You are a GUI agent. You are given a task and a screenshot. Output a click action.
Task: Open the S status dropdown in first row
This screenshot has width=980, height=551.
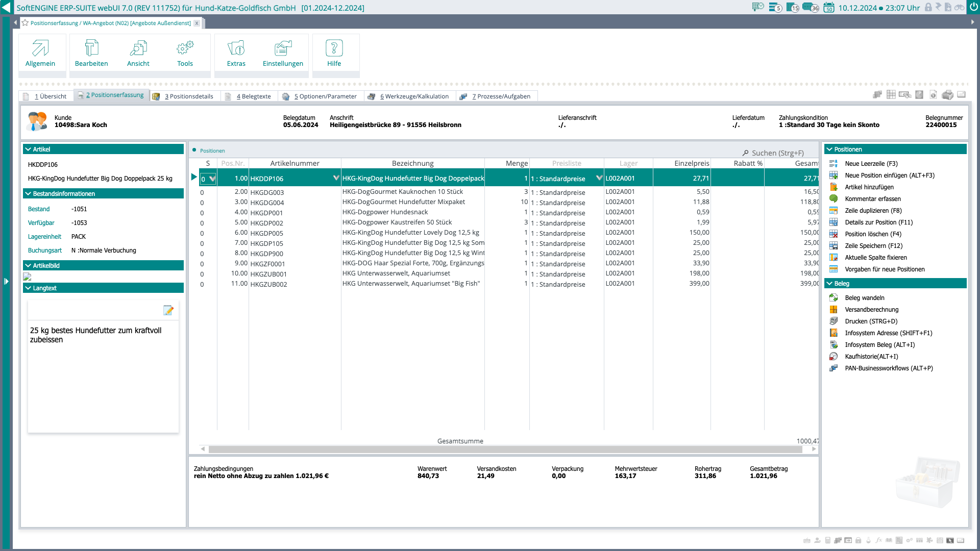click(x=212, y=179)
